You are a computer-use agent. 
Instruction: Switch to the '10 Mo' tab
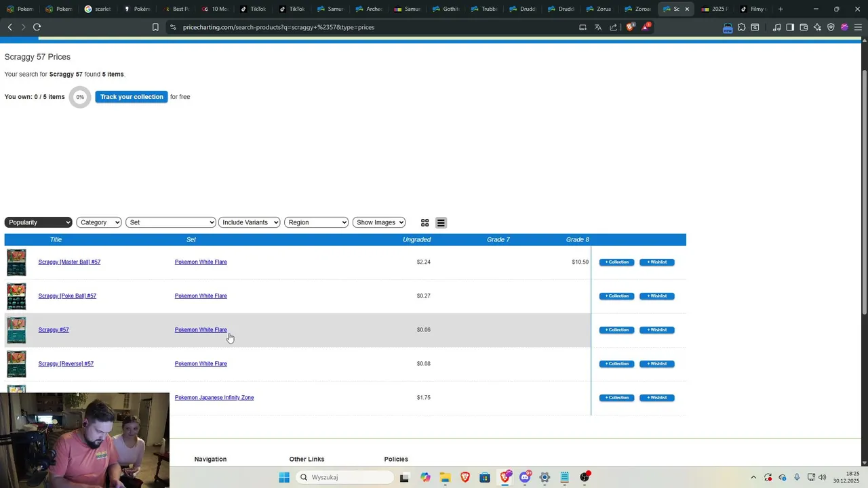coord(214,9)
